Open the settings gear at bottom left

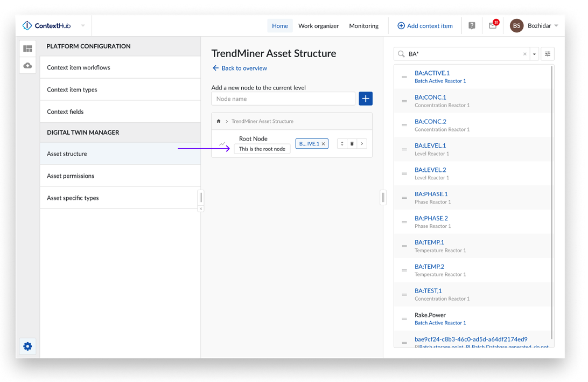(28, 346)
